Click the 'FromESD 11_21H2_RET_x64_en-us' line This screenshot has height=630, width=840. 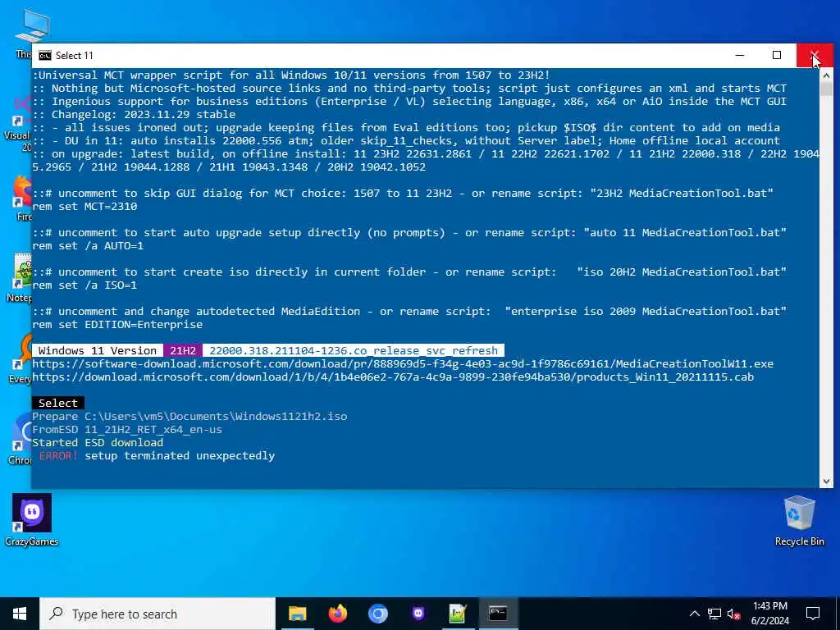click(x=127, y=429)
